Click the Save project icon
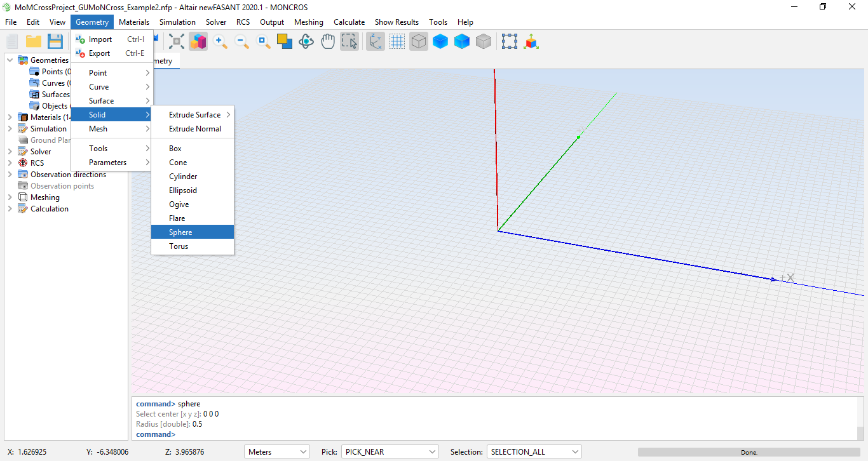Image resolution: width=868 pixels, height=461 pixels. click(x=55, y=42)
